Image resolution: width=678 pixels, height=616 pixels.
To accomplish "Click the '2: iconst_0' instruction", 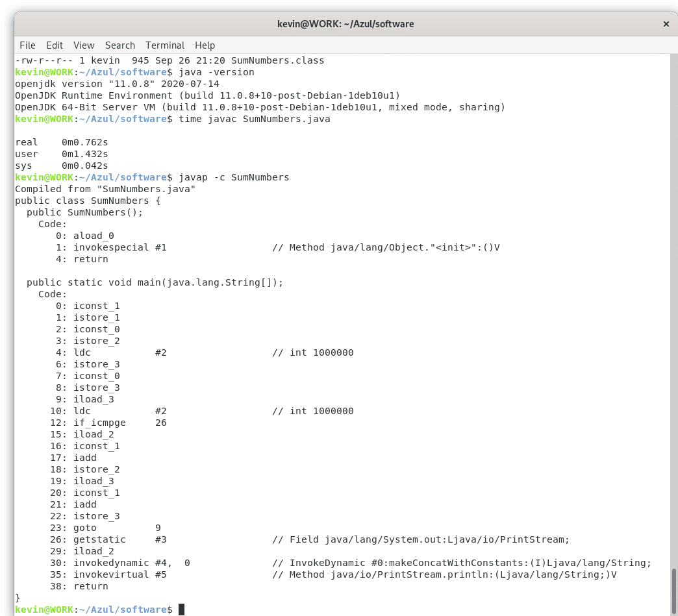I will (88, 329).
